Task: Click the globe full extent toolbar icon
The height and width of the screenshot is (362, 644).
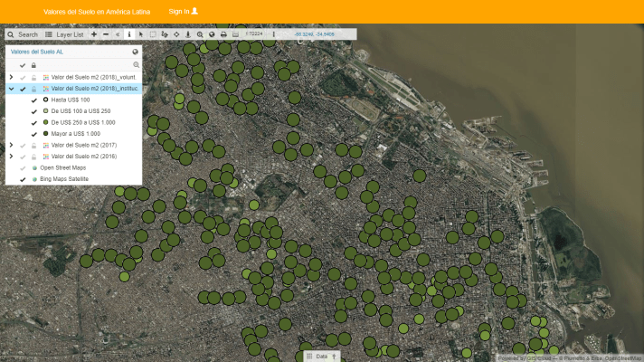Action: (x=212, y=34)
